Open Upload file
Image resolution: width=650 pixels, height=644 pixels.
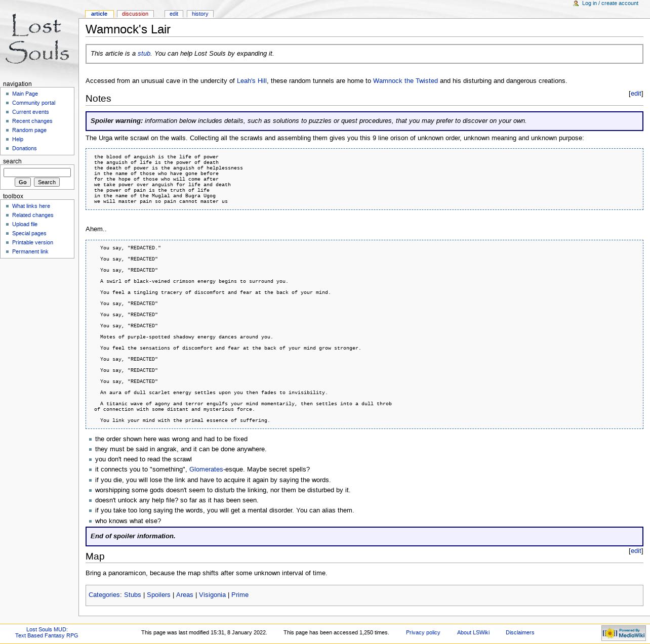(25, 225)
